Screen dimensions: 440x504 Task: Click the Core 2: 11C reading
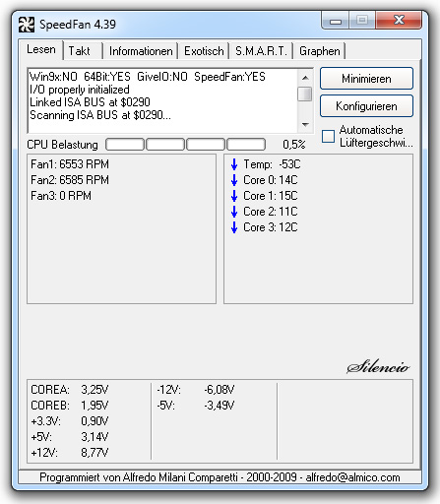point(271,212)
